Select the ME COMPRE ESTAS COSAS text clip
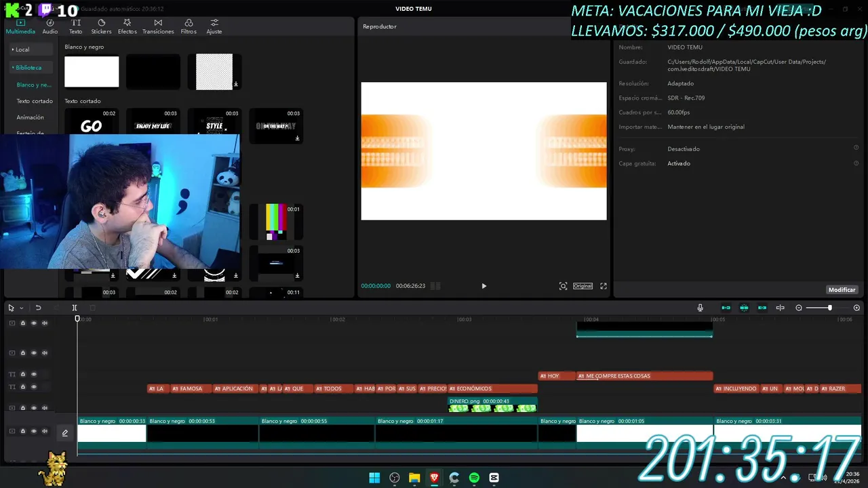The width and height of the screenshot is (868, 488). pyautogui.click(x=644, y=375)
